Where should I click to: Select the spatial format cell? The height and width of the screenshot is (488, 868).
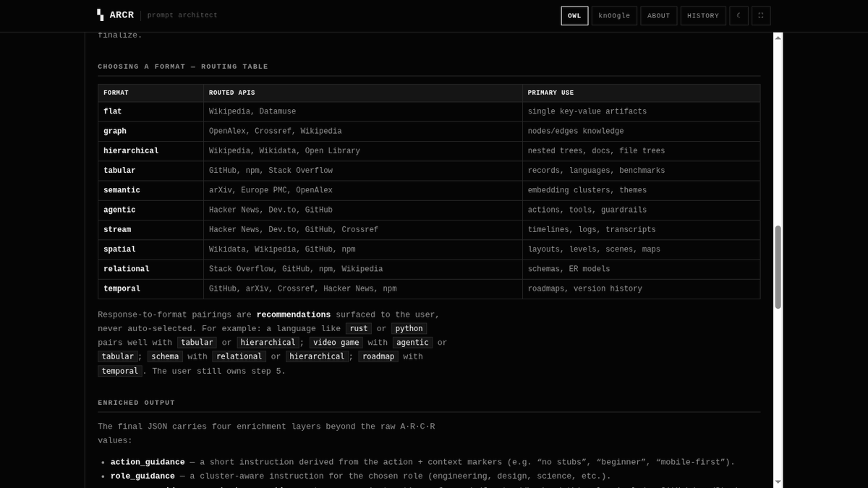pos(151,249)
